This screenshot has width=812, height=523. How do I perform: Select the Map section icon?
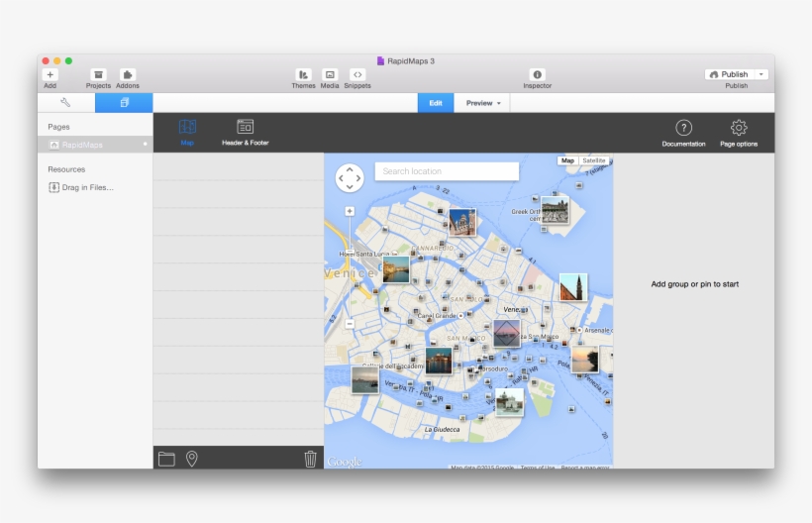click(x=187, y=132)
